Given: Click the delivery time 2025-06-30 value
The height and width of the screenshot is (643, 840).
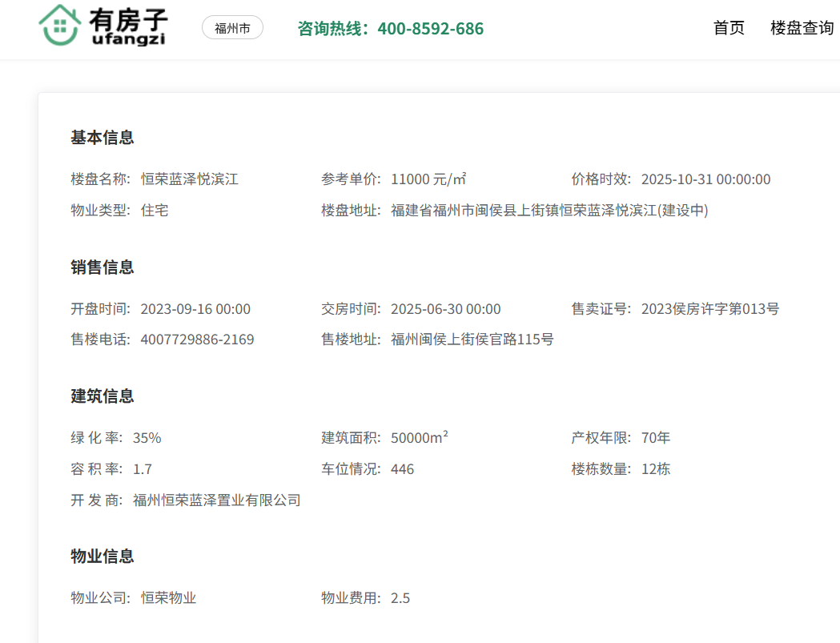Looking at the screenshot, I should 445,309.
